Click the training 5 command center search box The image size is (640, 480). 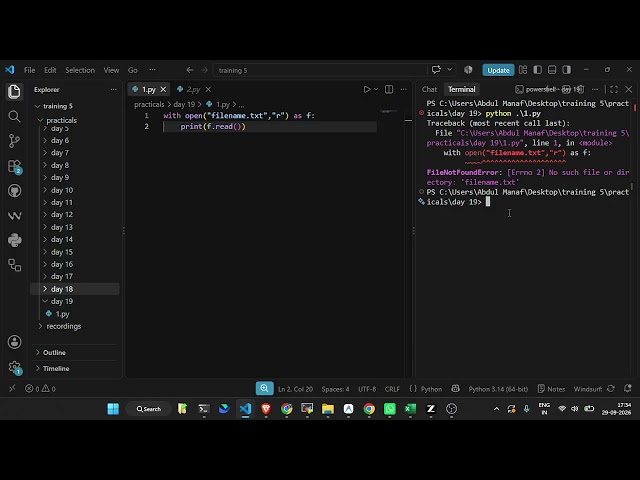click(x=320, y=70)
